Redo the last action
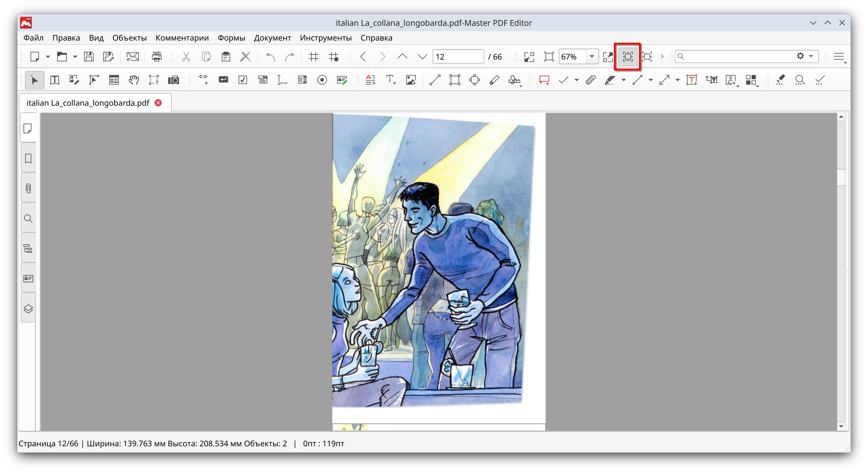Image resolution: width=868 pixels, height=473 pixels. click(x=290, y=57)
